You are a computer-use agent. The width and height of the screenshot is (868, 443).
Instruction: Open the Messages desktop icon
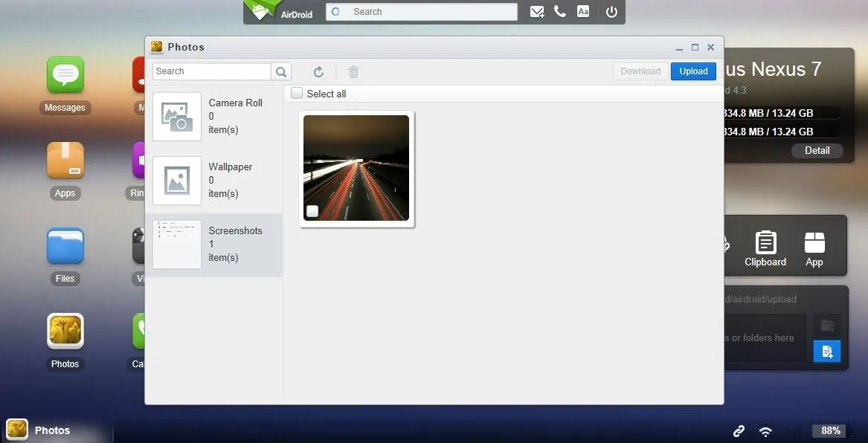[65, 74]
